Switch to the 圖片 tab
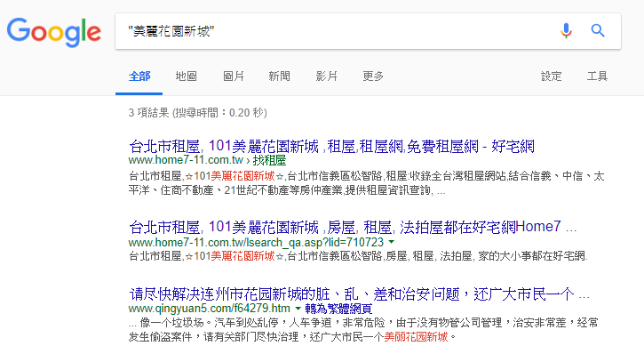644x354 pixels. tap(234, 76)
